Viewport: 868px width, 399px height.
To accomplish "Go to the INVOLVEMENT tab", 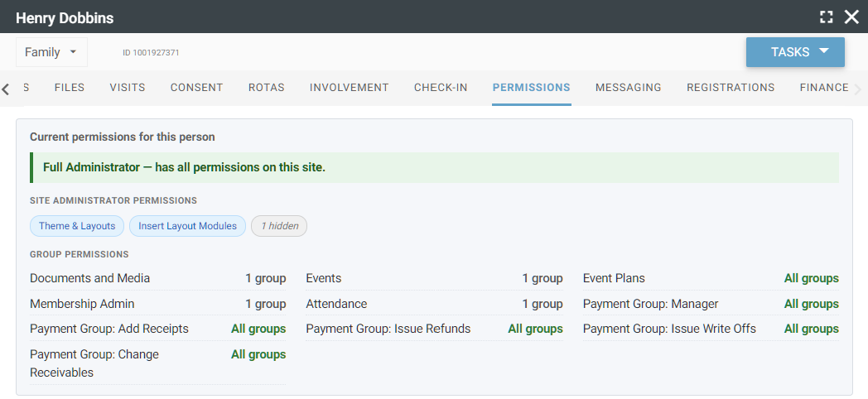I will pos(350,88).
